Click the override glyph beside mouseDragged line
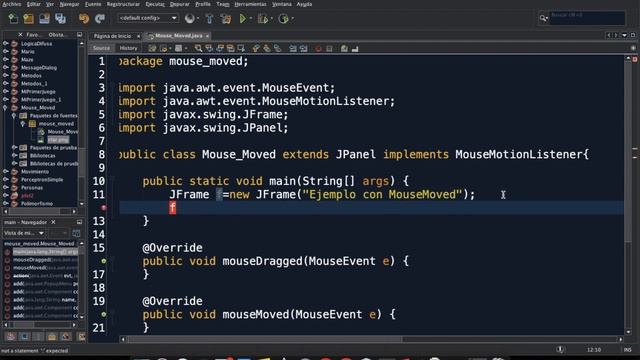The height and width of the screenshot is (360, 640). pos(104,261)
